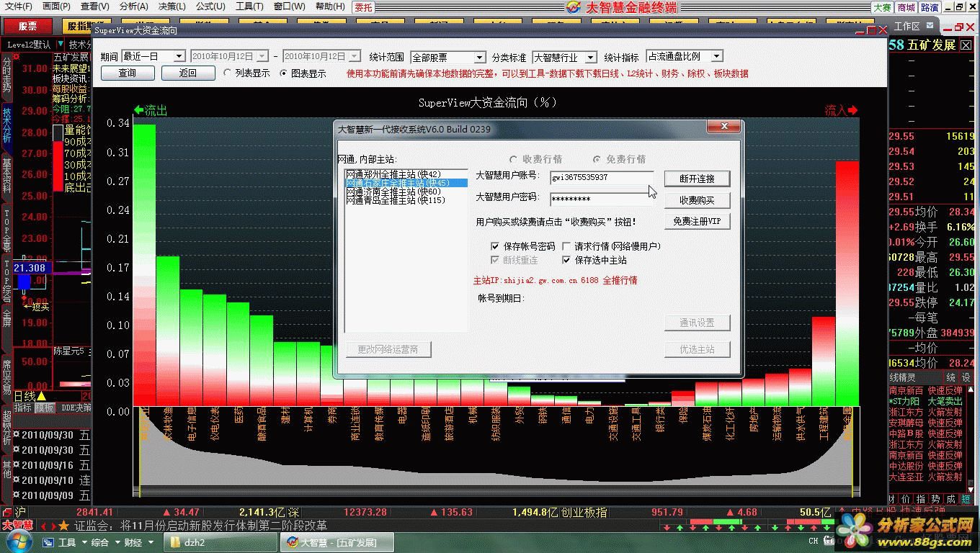The image size is (980, 553).
Task: Expand the Level2默认 dropdown arrow
Action: (61, 45)
